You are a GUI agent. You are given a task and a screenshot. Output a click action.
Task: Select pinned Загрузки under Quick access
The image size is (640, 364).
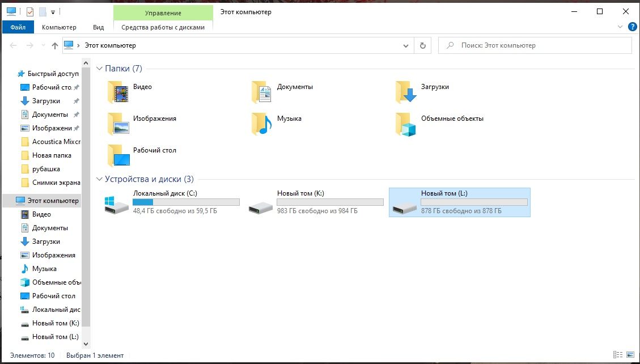[x=46, y=101]
